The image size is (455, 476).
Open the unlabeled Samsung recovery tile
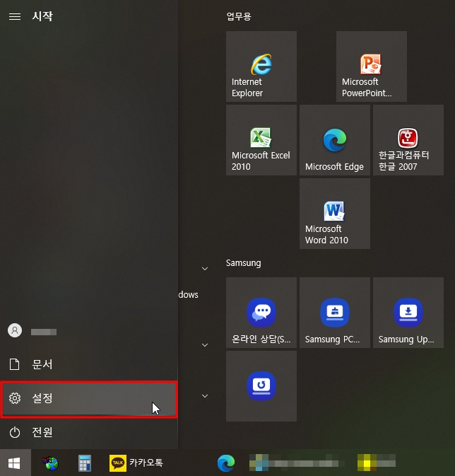click(x=261, y=386)
